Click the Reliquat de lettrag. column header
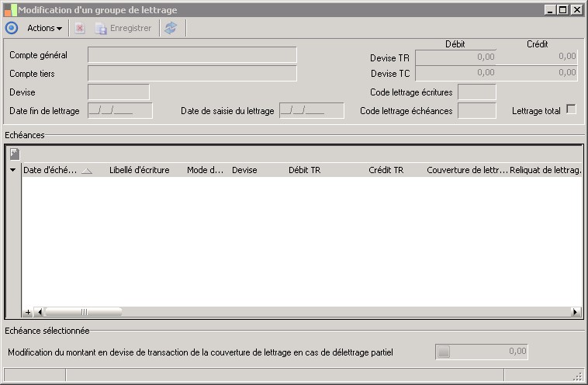 click(x=545, y=170)
